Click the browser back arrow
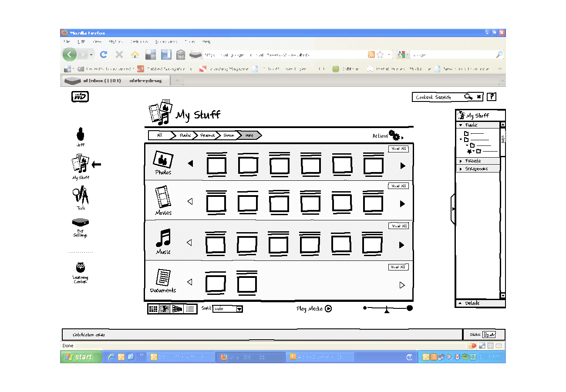 click(70, 54)
